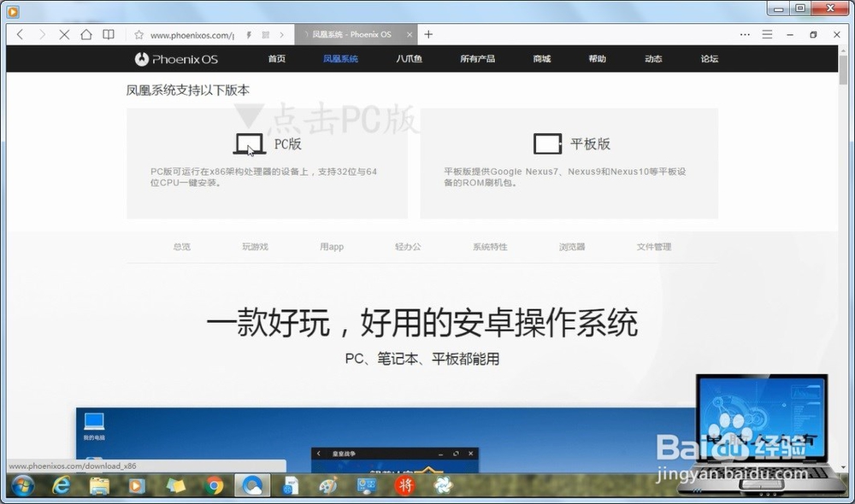Open the 凤凰系统 navigation item
The image size is (855, 504).
(340, 59)
